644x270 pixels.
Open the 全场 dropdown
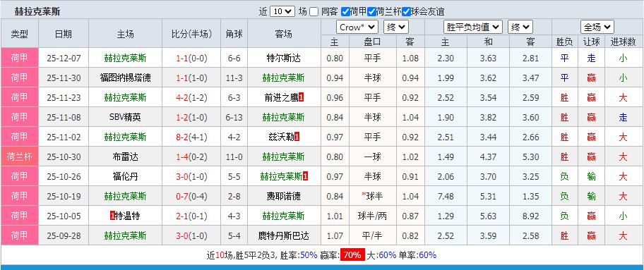tap(597, 27)
